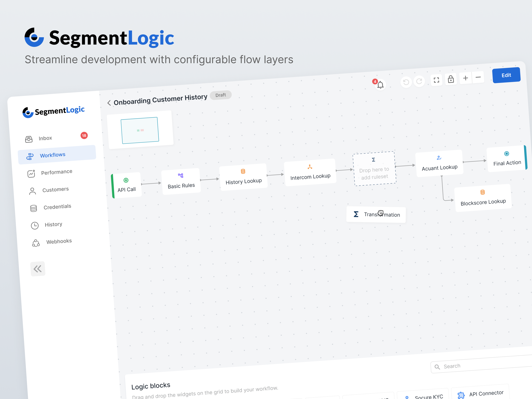Image resolution: width=532 pixels, height=399 pixels.
Task: Select the API Call node
Action: pyautogui.click(x=127, y=185)
